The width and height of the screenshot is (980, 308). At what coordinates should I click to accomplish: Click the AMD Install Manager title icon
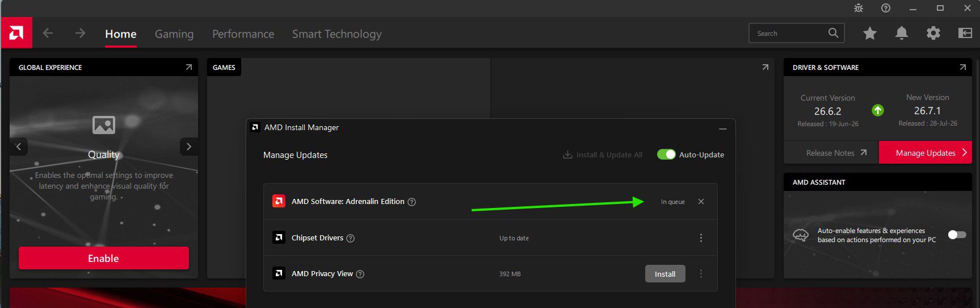coord(255,127)
